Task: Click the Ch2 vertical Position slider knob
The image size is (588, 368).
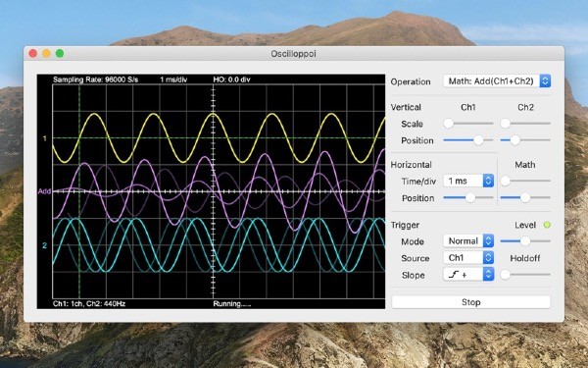Action: (x=515, y=140)
